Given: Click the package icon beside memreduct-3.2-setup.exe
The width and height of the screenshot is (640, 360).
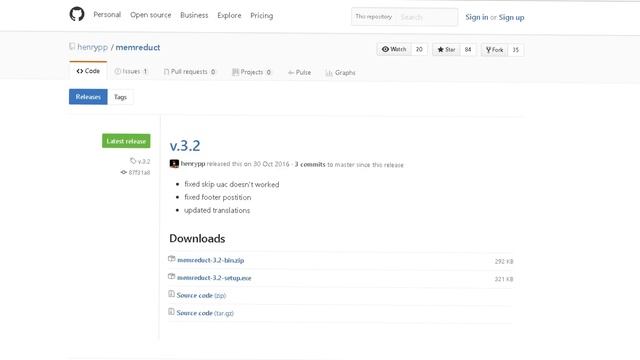Looking at the screenshot, I should 171,276.
